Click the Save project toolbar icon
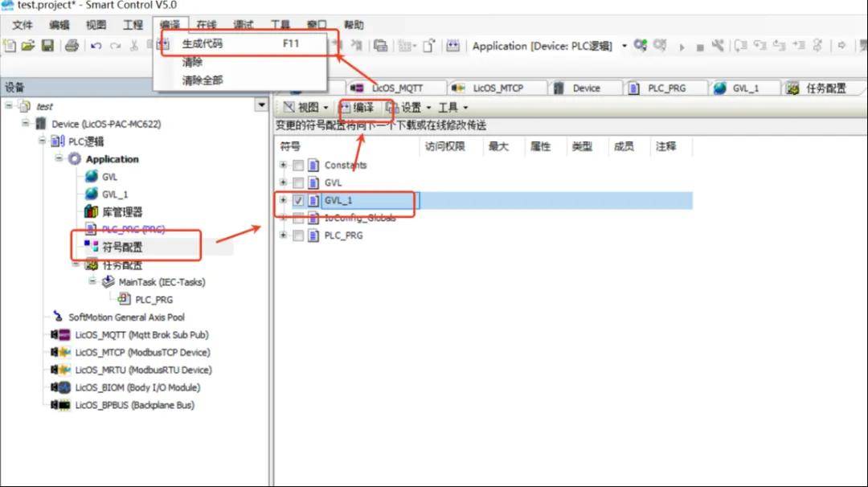This screenshot has width=868, height=487. (47, 46)
